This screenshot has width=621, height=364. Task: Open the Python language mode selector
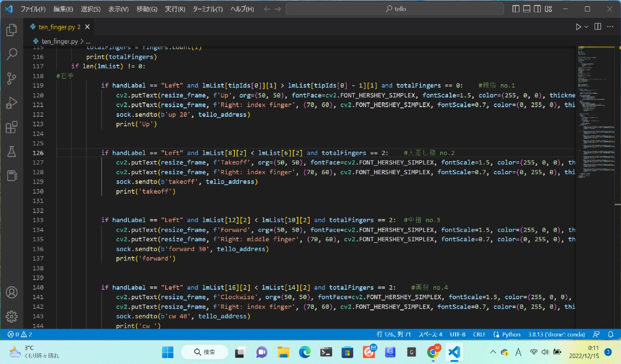(511, 334)
